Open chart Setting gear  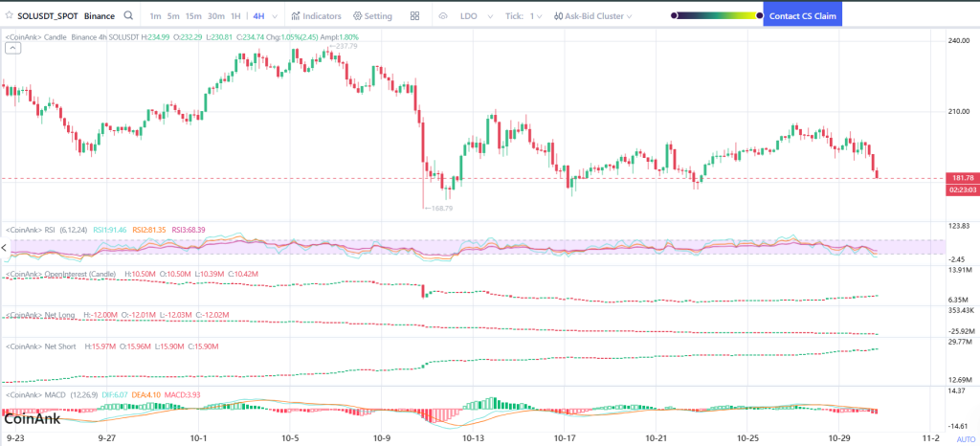tap(372, 16)
